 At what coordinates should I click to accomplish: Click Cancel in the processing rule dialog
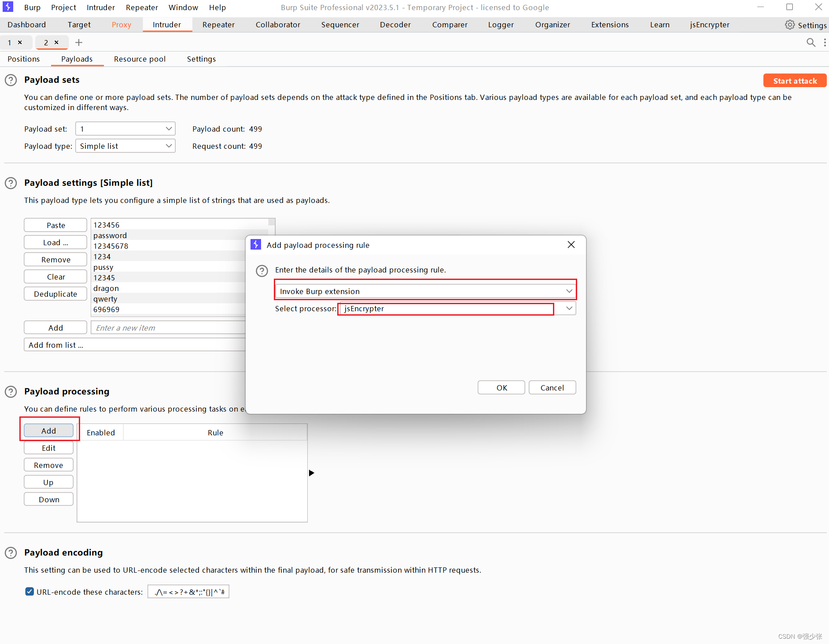[x=552, y=387]
